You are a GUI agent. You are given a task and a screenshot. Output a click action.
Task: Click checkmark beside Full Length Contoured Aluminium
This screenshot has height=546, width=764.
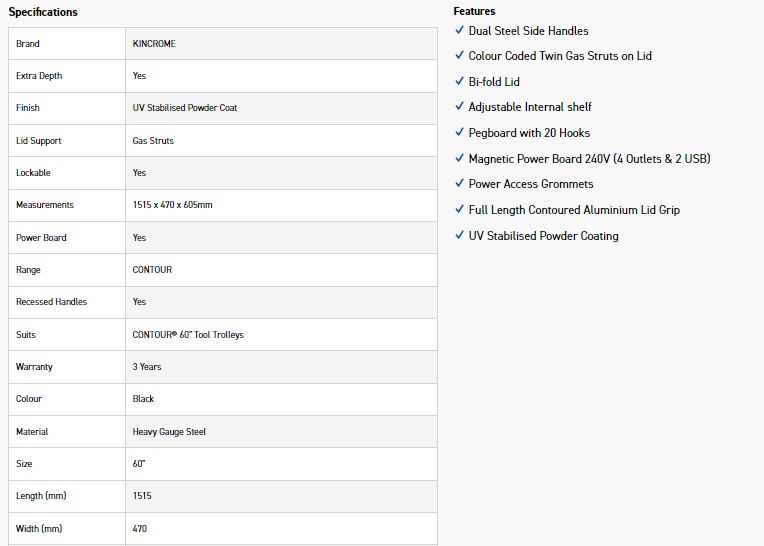click(459, 209)
